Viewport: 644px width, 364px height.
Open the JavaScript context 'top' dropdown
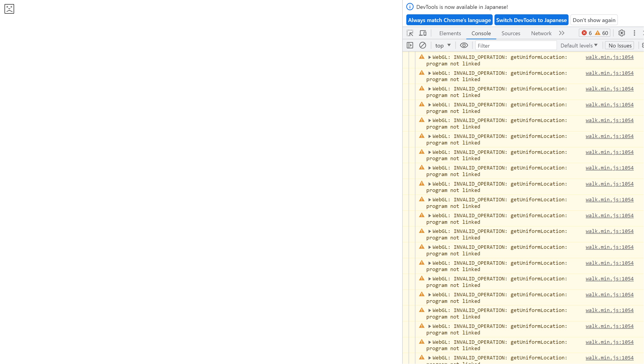443,45
